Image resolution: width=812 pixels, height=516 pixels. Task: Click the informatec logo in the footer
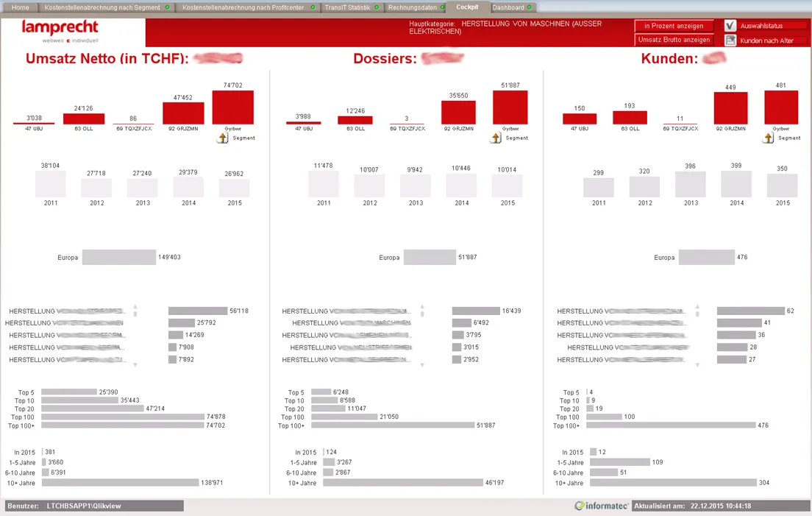pyautogui.click(x=601, y=506)
